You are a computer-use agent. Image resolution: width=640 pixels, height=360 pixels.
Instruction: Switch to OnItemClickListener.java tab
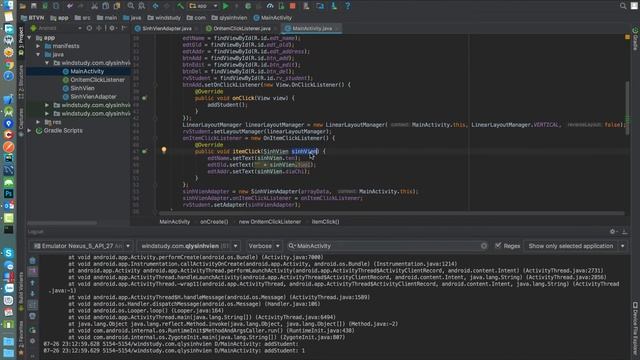(x=241, y=29)
